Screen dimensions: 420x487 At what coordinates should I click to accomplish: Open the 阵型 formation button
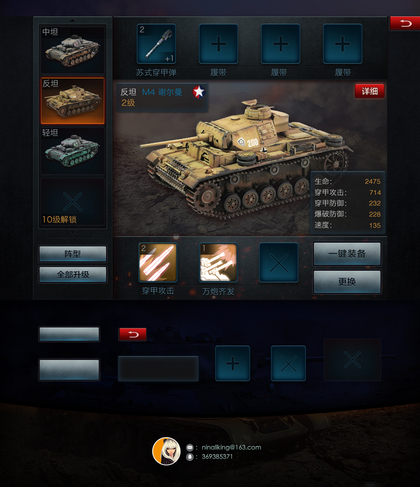click(x=73, y=254)
